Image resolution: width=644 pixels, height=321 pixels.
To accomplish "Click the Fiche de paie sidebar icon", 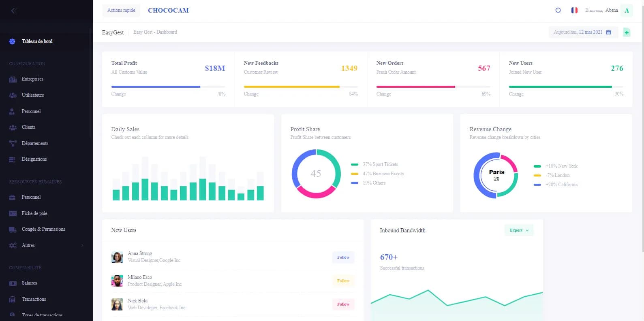I will click(x=13, y=213).
